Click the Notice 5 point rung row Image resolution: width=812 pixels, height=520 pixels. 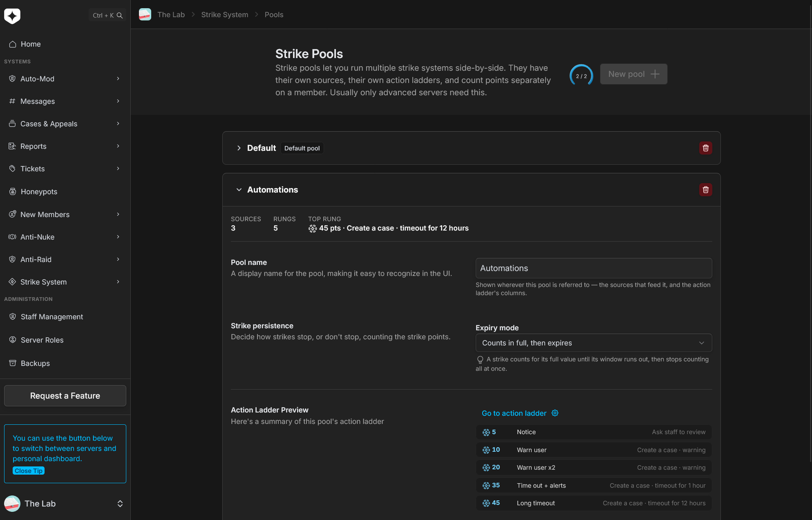click(x=593, y=432)
